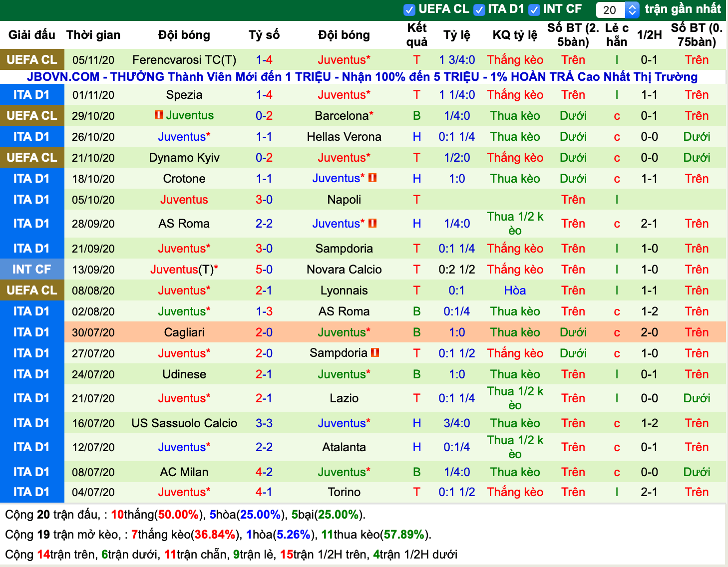This screenshot has height=567, width=728.
Task: Select the Torino team name
Action: pos(344,492)
